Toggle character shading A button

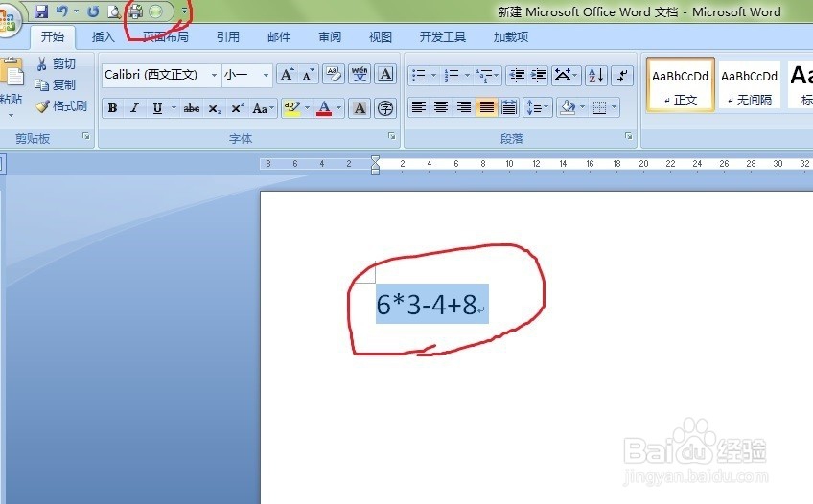360,108
